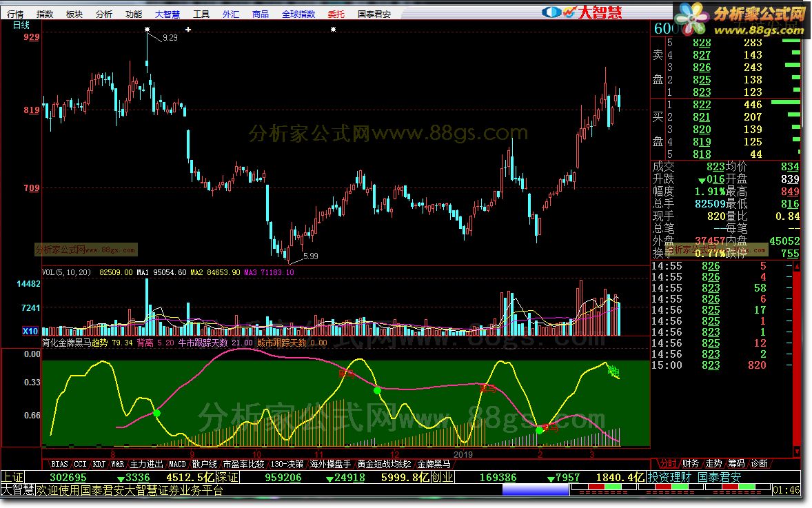This screenshot has height=508, width=812.
Task: Switch indicator to 散户线 tab
Action: pyautogui.click(x=204, y=464)
